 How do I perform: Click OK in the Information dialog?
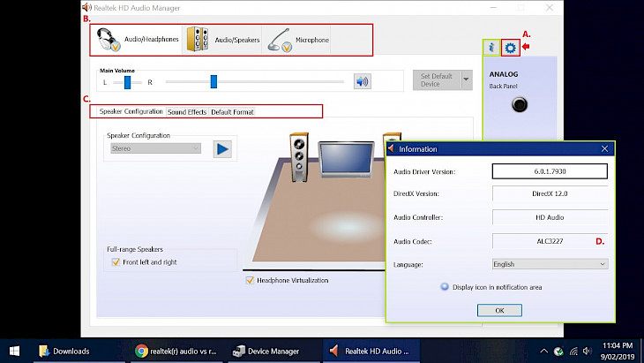pyautogui.click(x=499, y=310)
